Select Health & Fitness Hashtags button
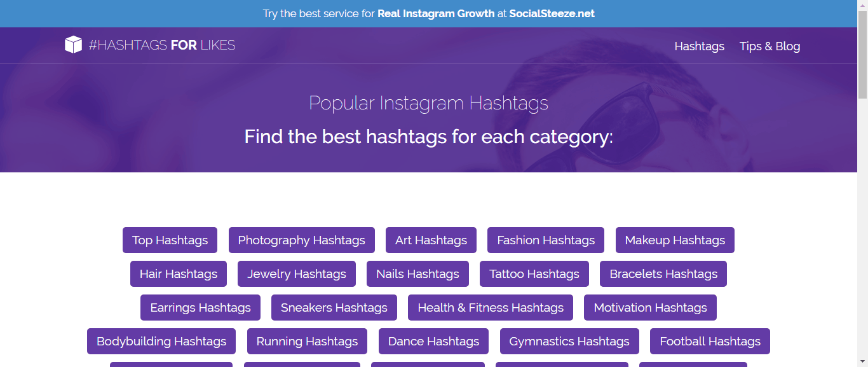The height and width of the screenshot is (367, 868). click(491, 307)
